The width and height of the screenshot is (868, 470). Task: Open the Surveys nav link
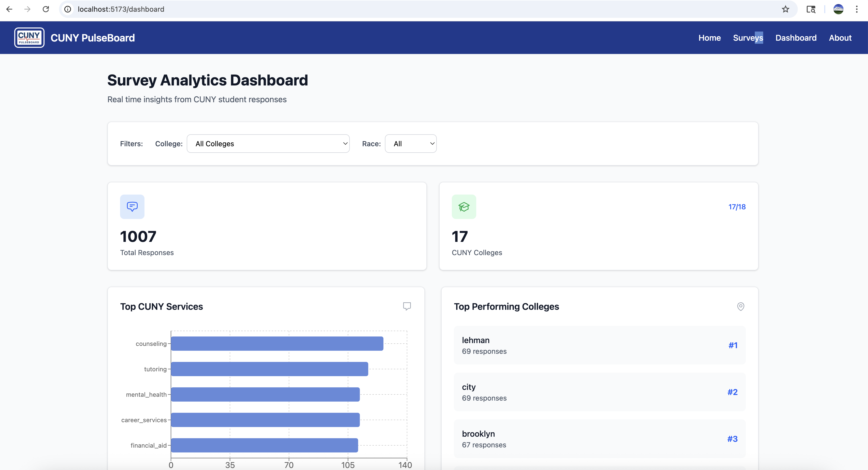[x=748, y=38]
